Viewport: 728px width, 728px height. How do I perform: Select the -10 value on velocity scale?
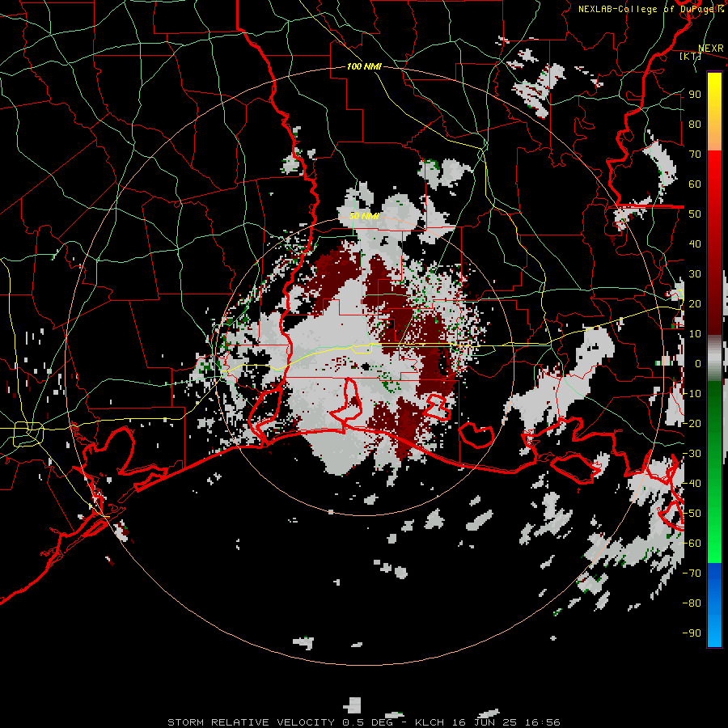(x=692, y=394)
